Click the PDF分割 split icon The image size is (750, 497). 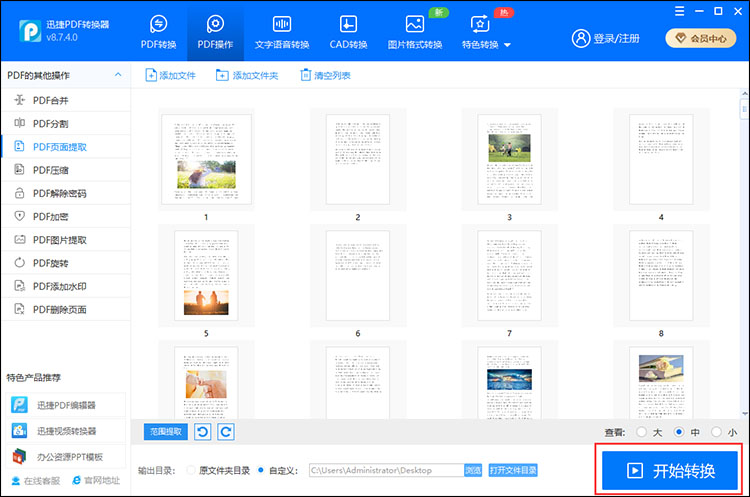coord(20,122)
